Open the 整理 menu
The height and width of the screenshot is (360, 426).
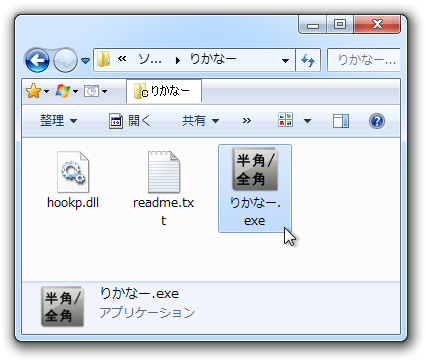pos(58,121)
